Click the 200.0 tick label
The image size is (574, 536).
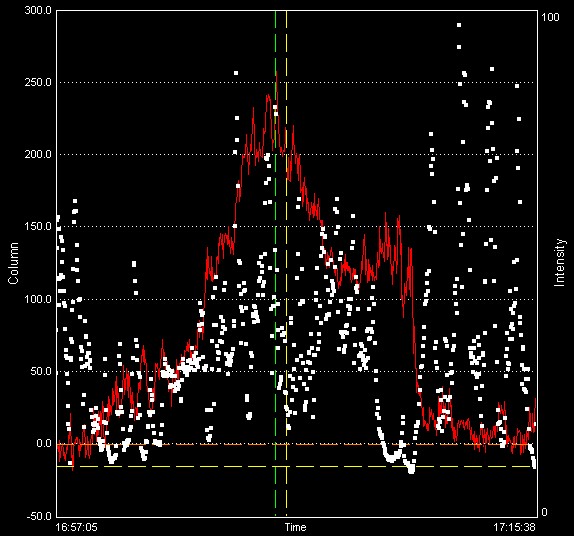38,154
